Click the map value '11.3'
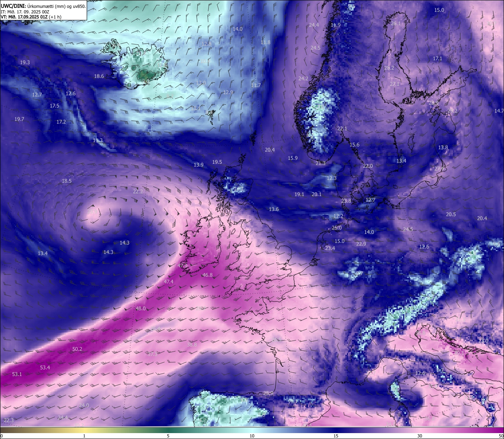The width and height of the screenshot is (504, 439). tap(98, 140)
